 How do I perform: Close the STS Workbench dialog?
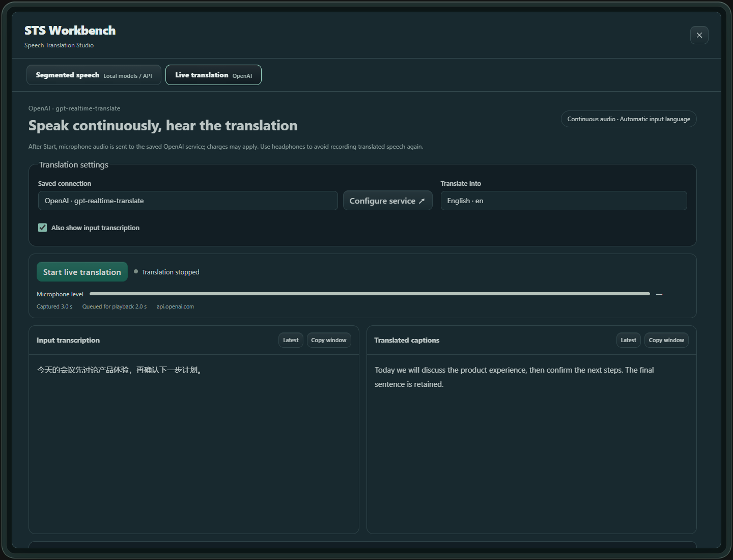(699, 35)
